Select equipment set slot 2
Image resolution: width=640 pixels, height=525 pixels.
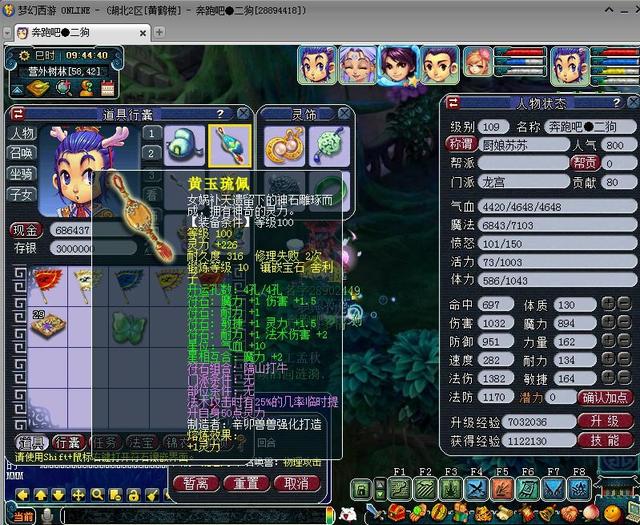click(151, 153)
